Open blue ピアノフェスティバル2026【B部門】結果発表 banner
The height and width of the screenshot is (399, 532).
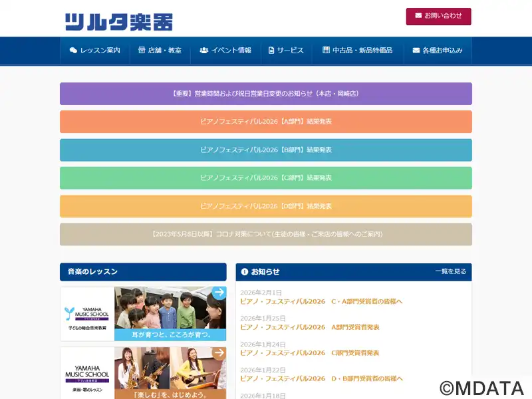pyautogui.click(x=266, y=150)
